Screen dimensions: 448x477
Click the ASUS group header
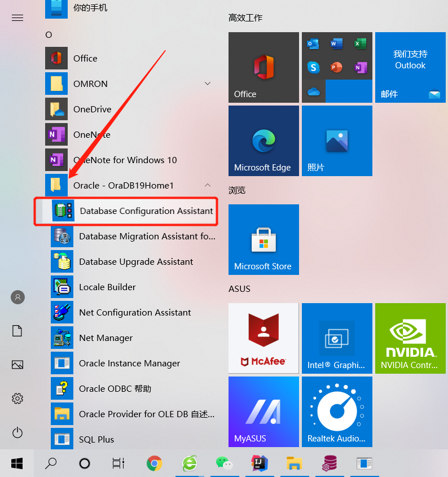[239, 288]
